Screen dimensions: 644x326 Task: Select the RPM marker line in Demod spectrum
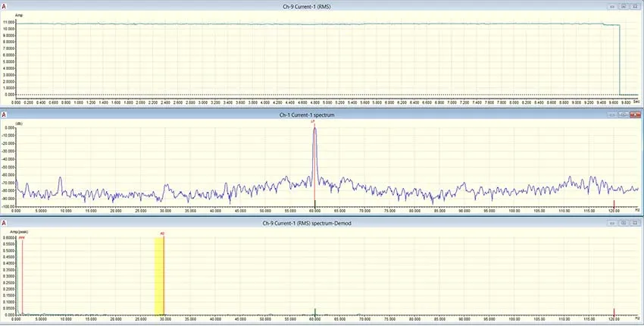click(x=22, y=276)
